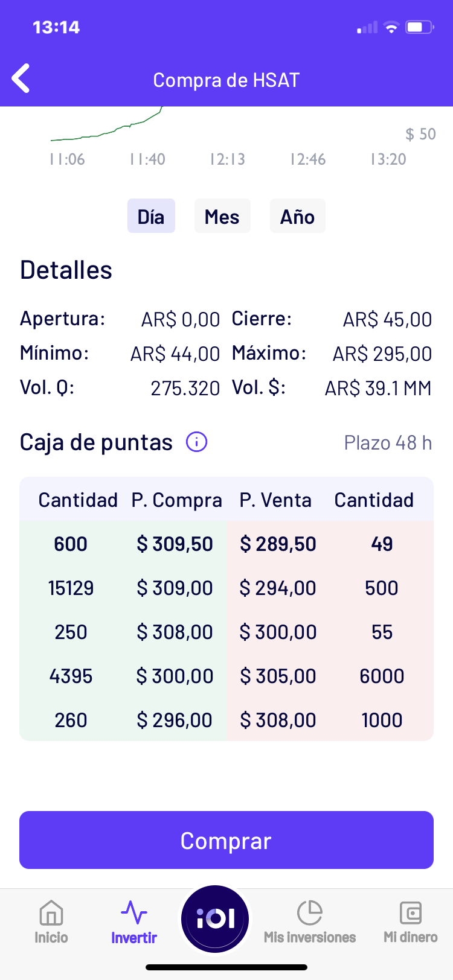Tap the Comprar button
Viewport: 453px width, 980px height.
(226, 840)
